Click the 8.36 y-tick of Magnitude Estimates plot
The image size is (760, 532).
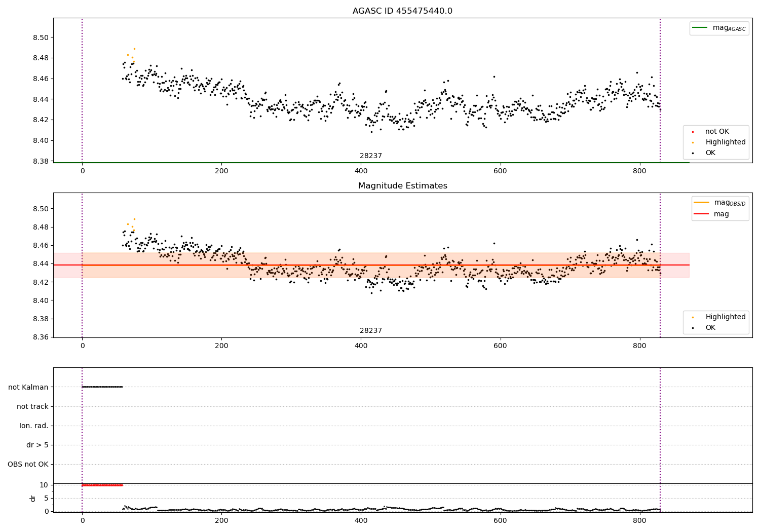pos(42,337)
